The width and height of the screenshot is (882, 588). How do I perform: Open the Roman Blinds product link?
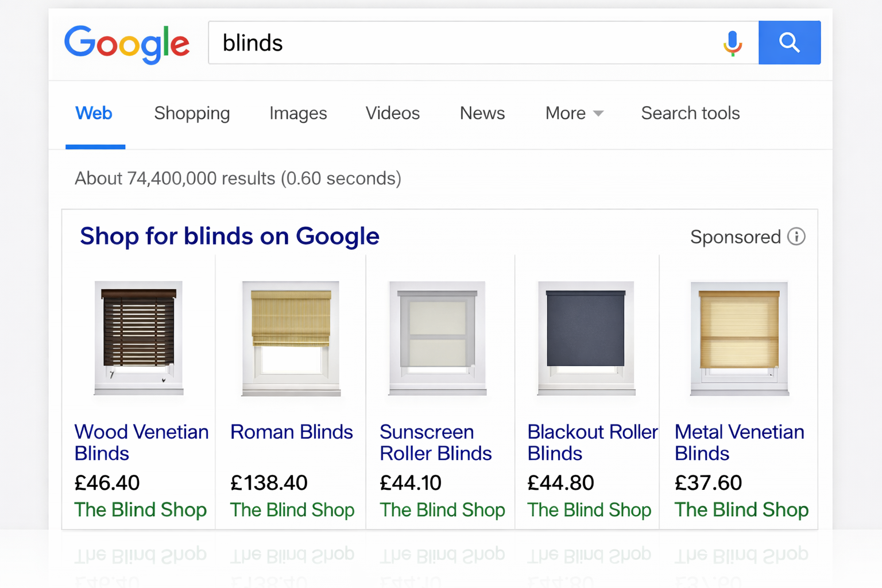[291, 432]
